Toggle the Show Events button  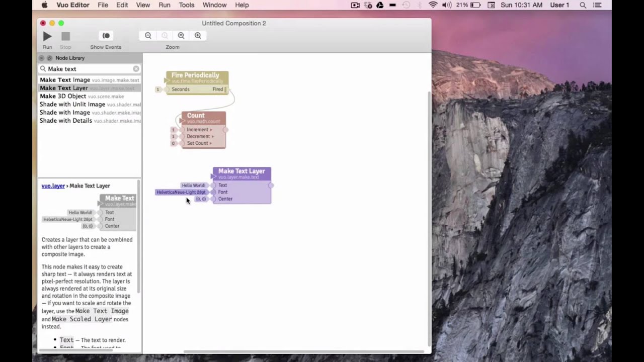[x=106, y=36]
